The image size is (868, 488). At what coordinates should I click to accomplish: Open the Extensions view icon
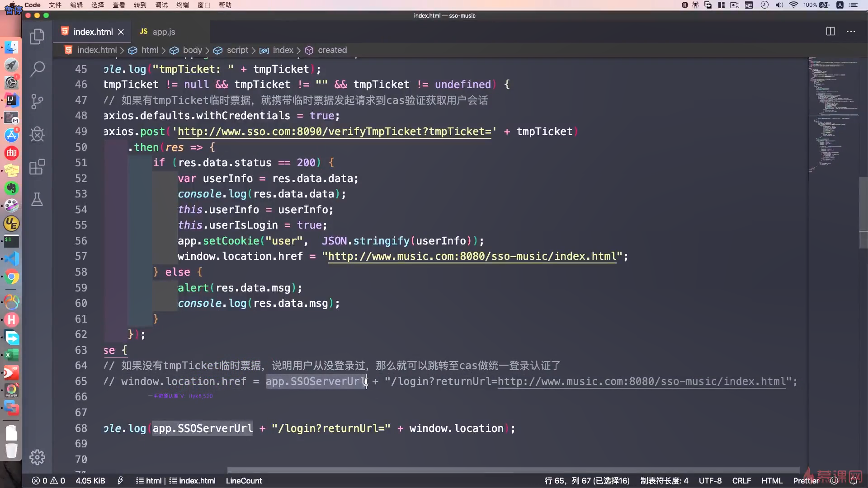click(37, 167)
